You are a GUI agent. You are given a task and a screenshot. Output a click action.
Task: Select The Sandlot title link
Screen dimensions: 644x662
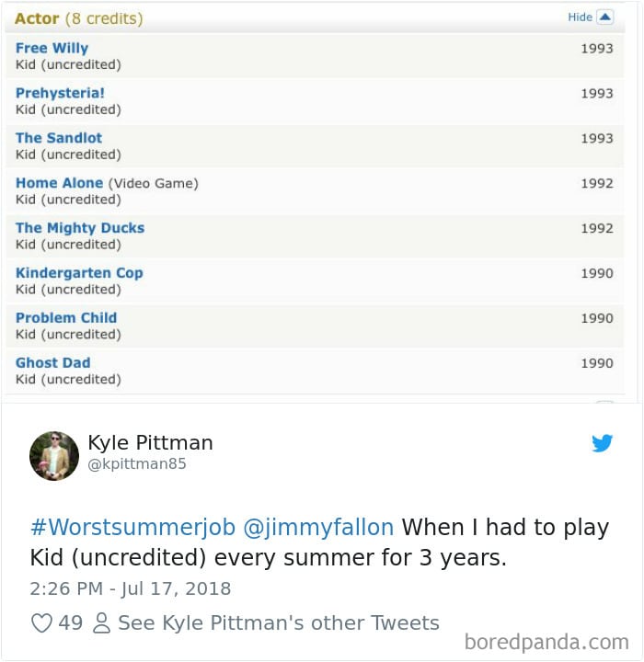click(x=59, y=138)
